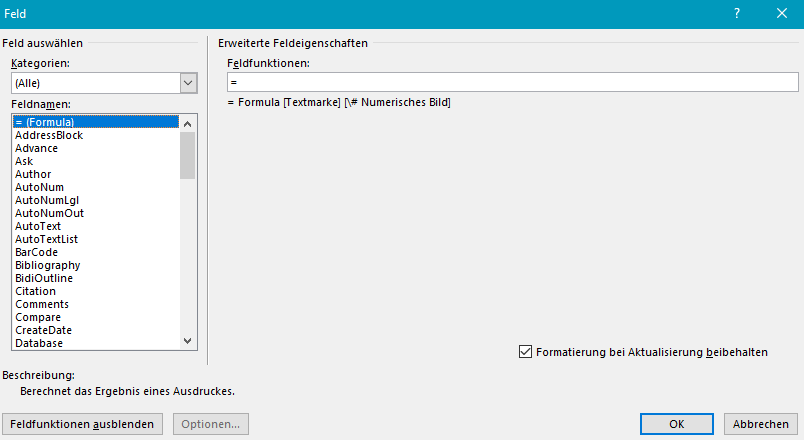Click the Feldnamen list scroll down arrow
This screenshot has height=440, width=804.
tap(188, 341)
